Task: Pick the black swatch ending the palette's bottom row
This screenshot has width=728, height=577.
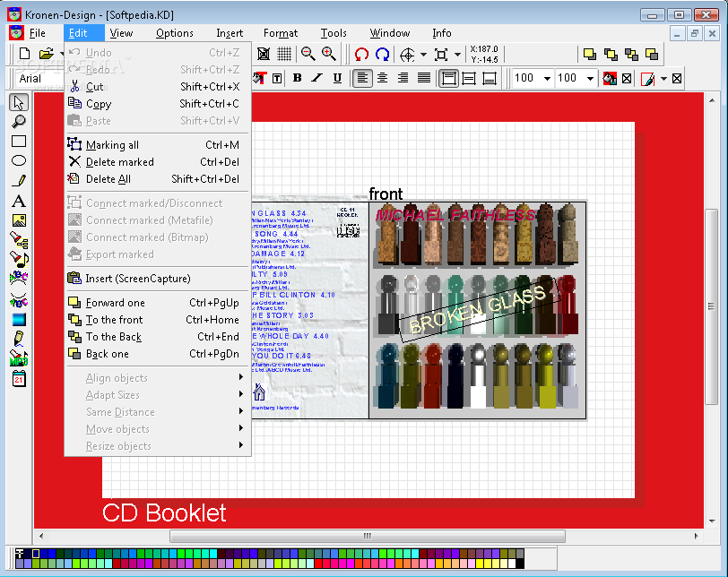Action: click(520, 564)
